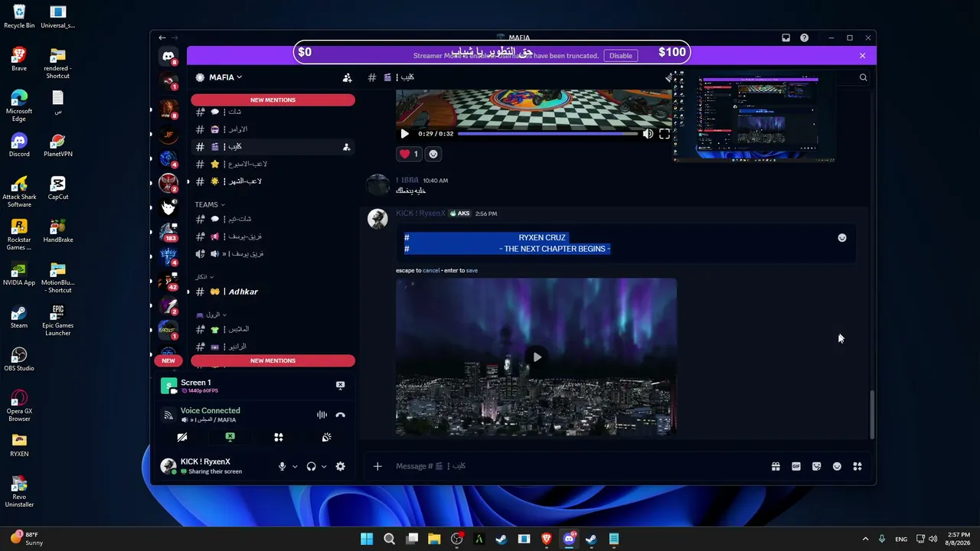Launch the activities icon in voice panel
Viewport: 980px width, 551px height.
pos(279,437)
